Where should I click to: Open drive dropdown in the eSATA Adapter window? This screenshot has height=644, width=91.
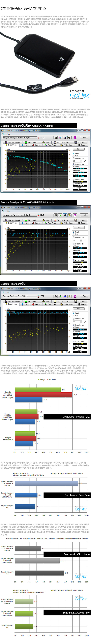coord(20,138)
